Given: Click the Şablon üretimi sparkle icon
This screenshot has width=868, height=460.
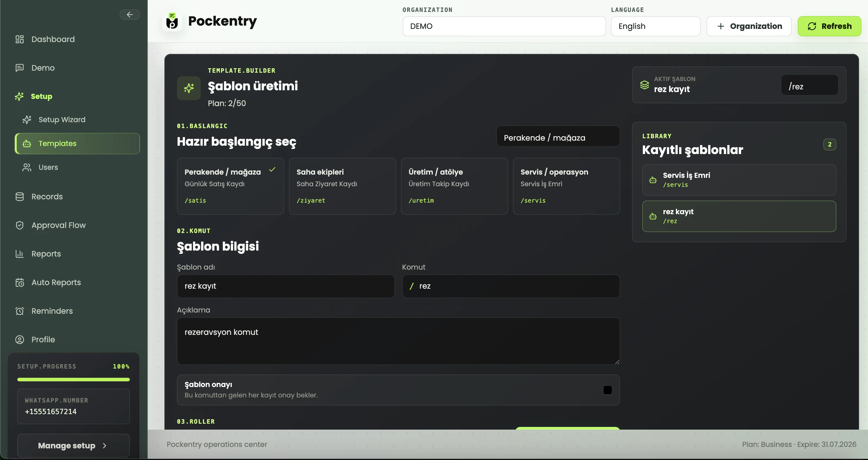Looking at the screenshot, I should click(189, 88).
